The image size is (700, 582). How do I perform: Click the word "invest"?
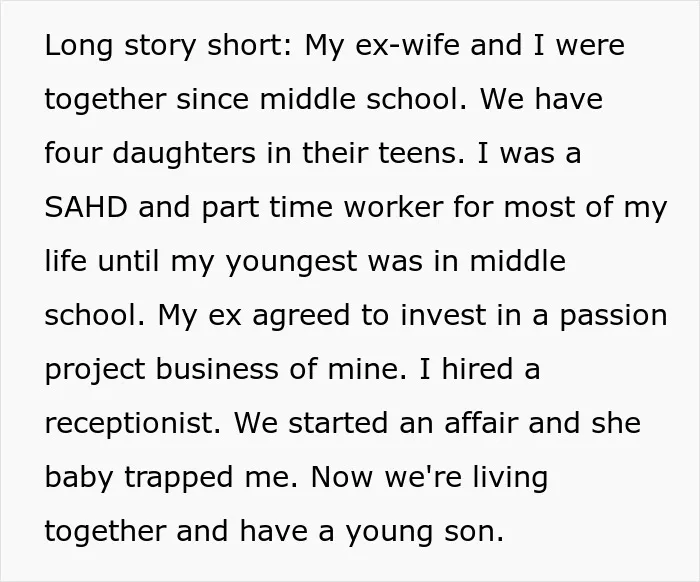pos(442,315)
